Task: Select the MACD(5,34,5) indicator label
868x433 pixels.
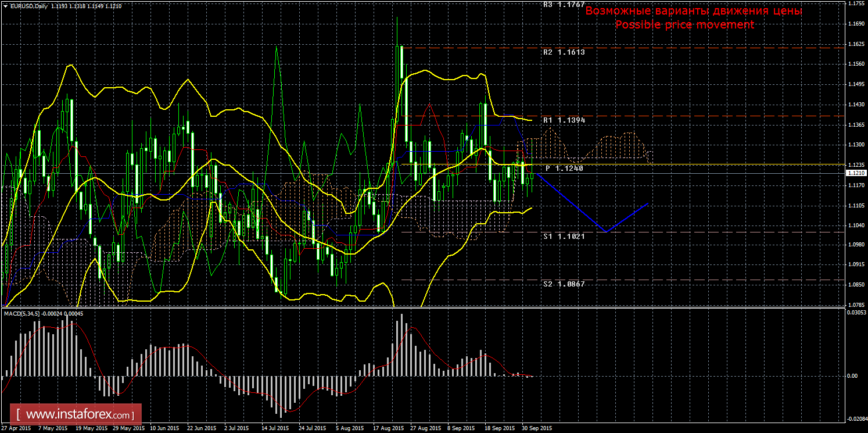Action: pos(22,314)
